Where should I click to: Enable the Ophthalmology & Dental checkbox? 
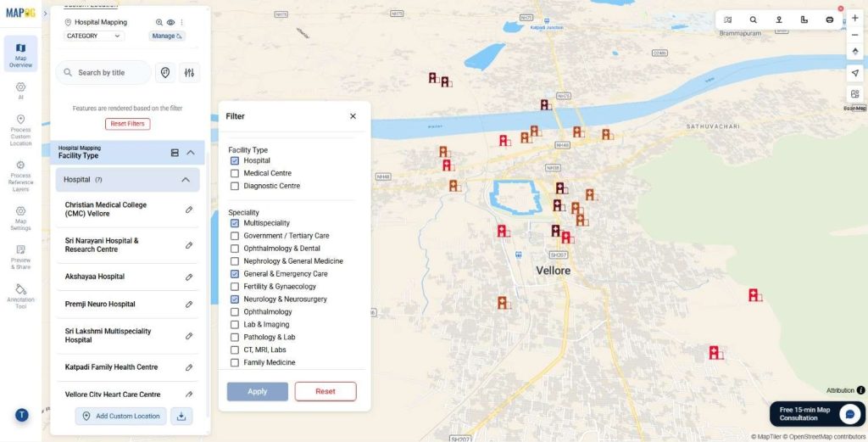coord(235,249)
